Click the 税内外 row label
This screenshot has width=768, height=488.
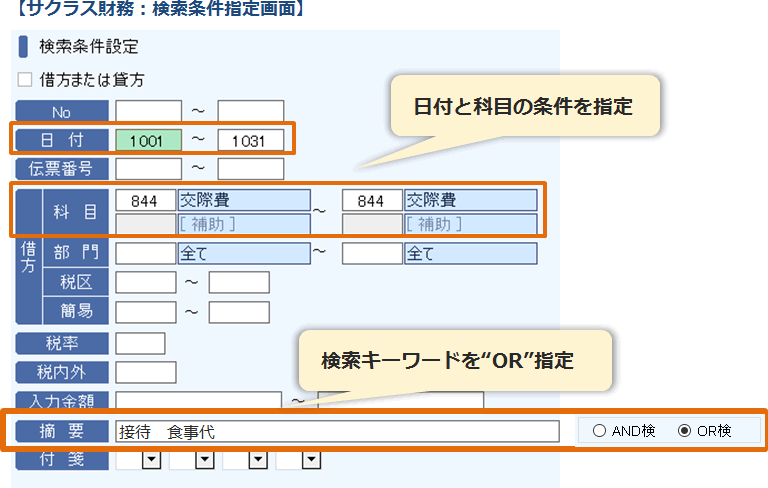pyautogui.click(x=62, y=372)
